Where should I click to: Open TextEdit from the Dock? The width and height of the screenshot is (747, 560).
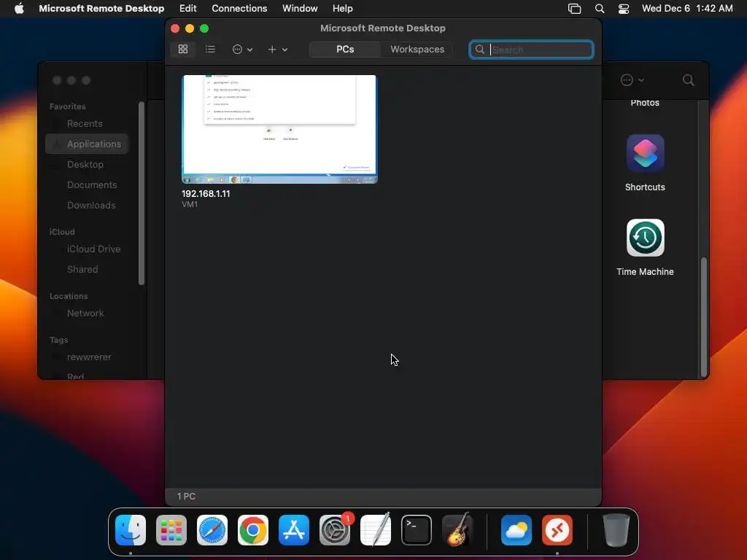pyautogui.click(x=376, y=530)
